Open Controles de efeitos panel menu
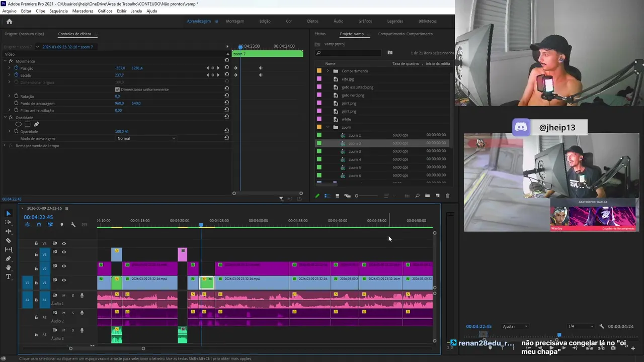 96,34
